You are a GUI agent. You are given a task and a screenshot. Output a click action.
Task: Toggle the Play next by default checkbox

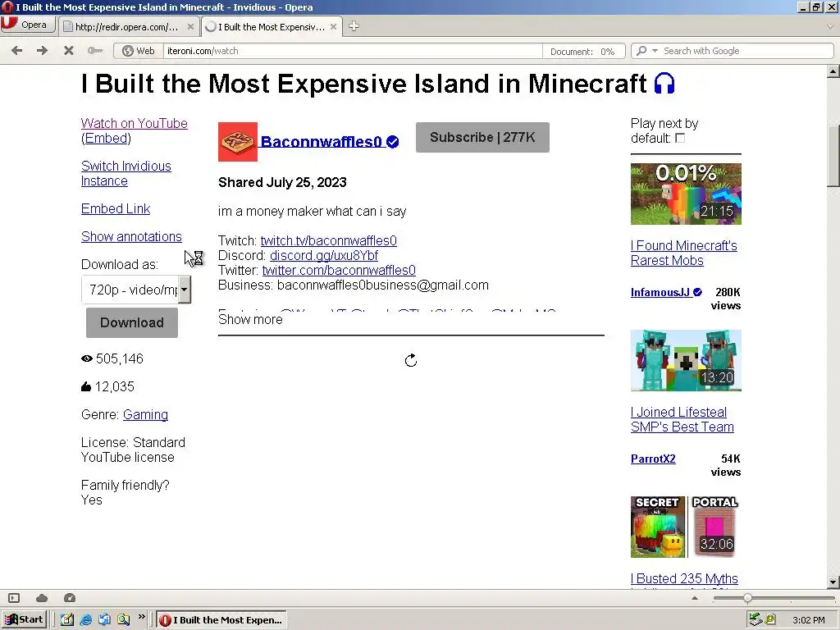[x=680, y=138]
